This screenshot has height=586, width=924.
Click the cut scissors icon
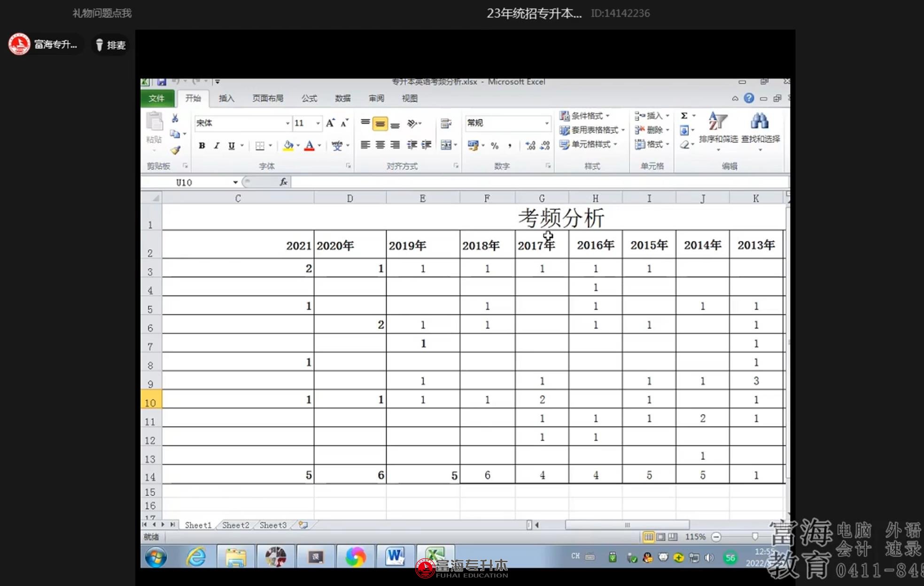pyautogui.click(x=175, y=118)
